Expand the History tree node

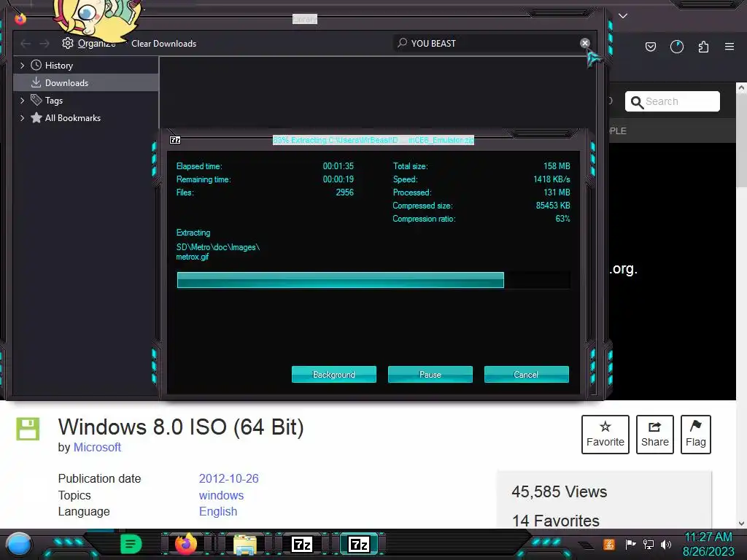coord(22,65)
